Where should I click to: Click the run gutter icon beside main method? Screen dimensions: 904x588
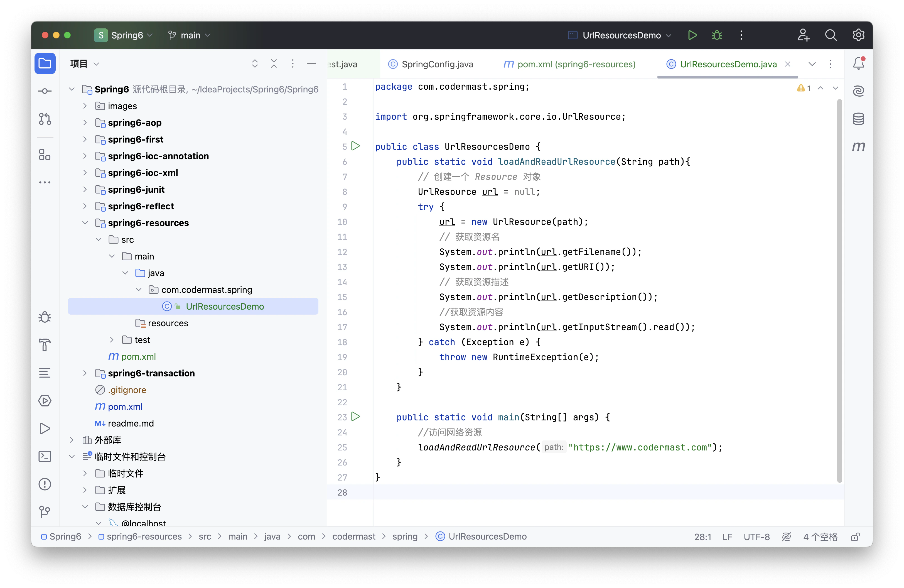355,417
